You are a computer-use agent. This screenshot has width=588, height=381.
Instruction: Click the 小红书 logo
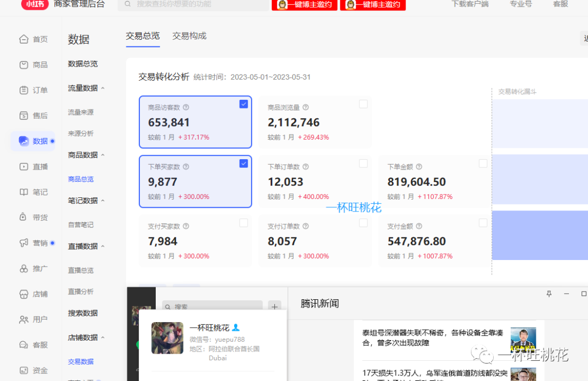(x=35, y=4)
